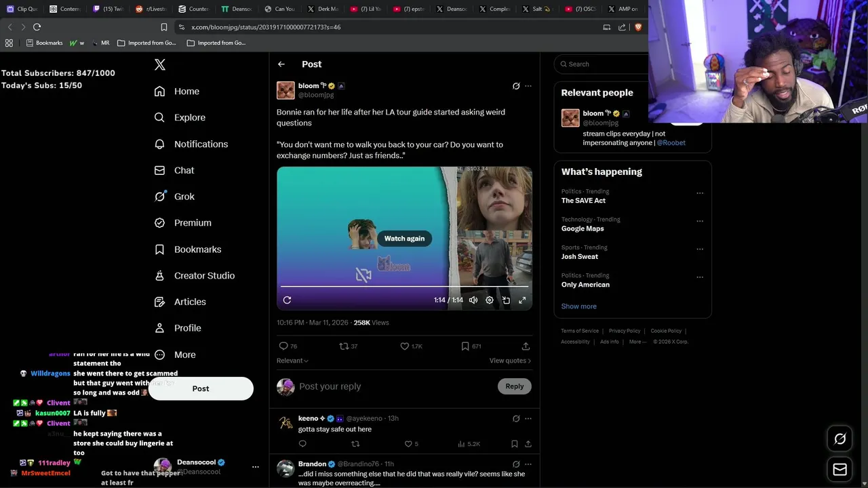Open Terms of Service link
The height and width of the screenshot is (488, 868).
(x=580, y=331)
